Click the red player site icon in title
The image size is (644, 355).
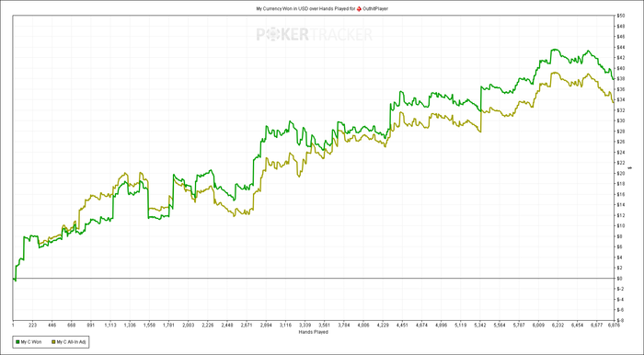click(x=359, y=8)
